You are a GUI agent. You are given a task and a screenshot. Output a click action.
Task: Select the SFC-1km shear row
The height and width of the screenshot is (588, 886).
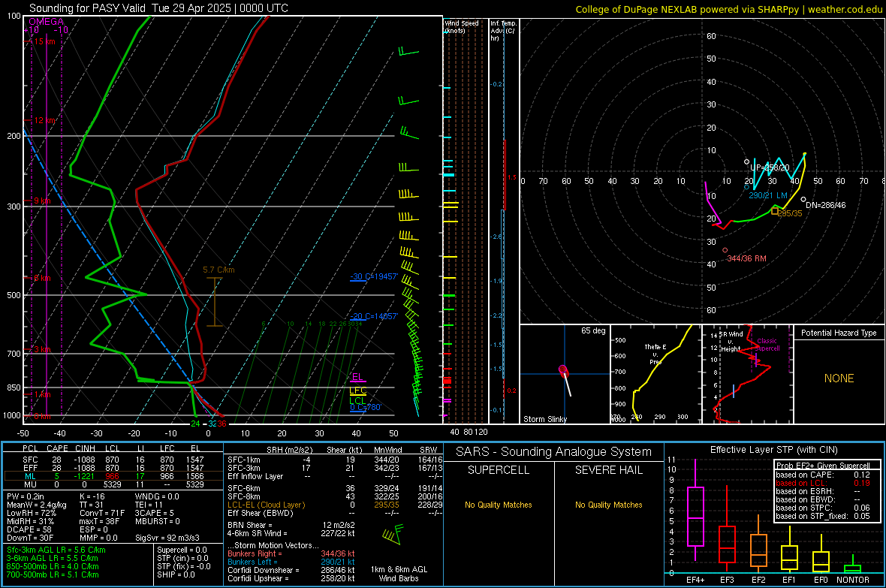tap(335, 460)
